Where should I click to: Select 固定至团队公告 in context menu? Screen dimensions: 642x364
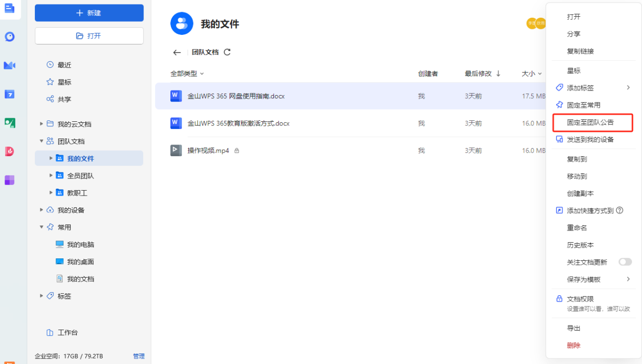(x=590, y=122)
